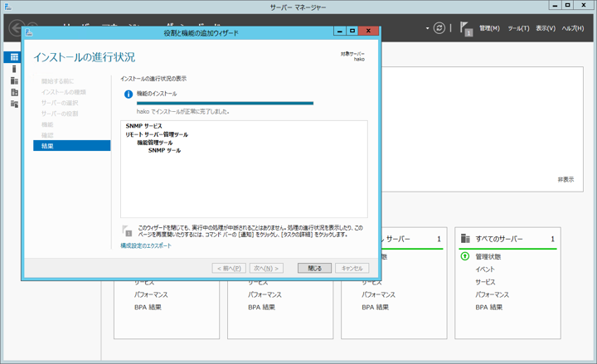Select the All Servers sidebar icon
Screen dimensions: 597x364
(14, 80)
